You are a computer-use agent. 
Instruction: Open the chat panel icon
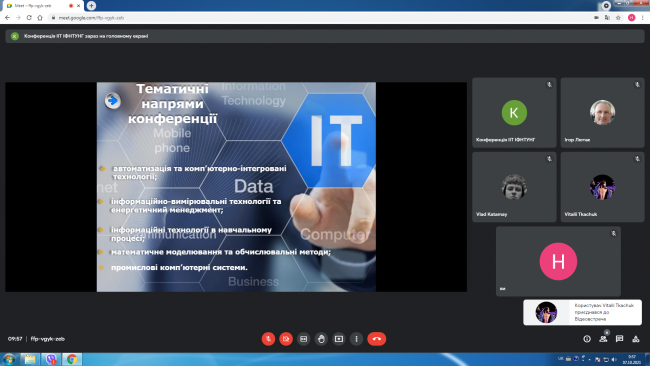(x=619, y=339)
